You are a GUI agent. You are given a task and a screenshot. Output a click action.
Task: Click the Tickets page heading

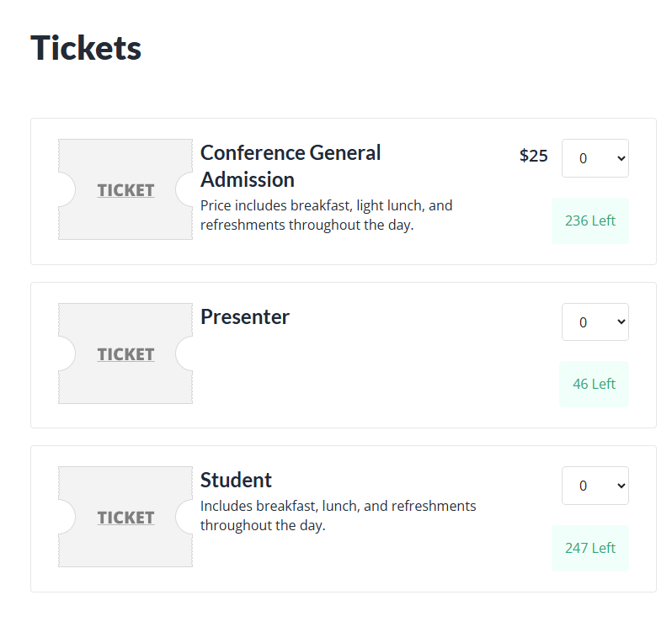[x=86, y=48]
